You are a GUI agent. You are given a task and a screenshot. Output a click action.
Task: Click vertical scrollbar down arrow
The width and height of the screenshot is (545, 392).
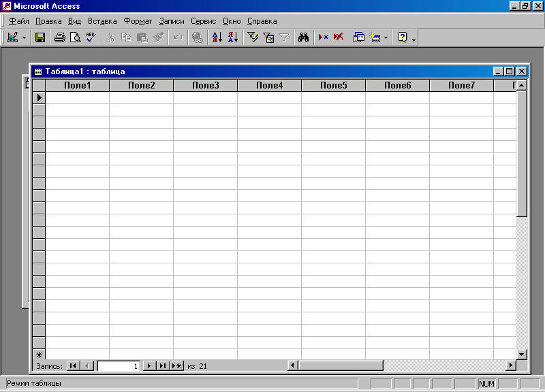[x=522, y=355]
